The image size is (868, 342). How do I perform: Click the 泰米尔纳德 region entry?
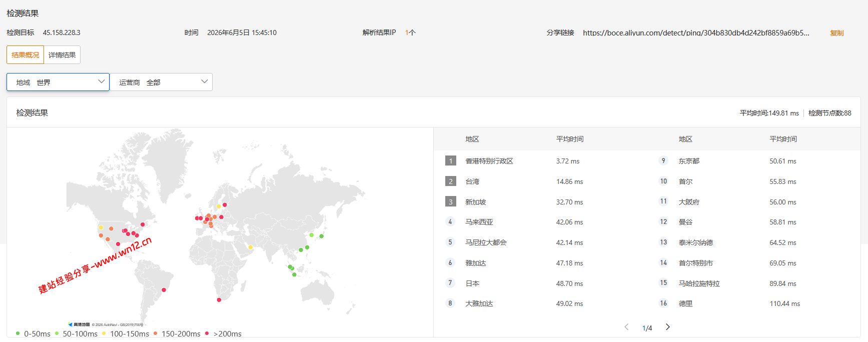coord(696,242)
